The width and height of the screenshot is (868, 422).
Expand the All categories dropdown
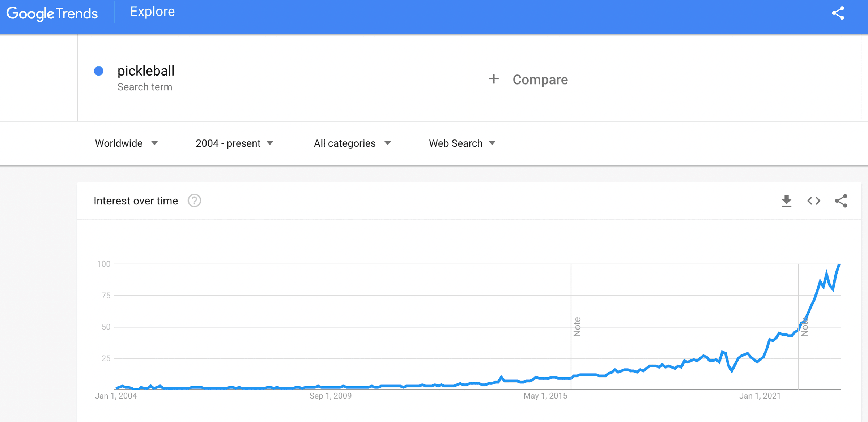coord(352,143)
